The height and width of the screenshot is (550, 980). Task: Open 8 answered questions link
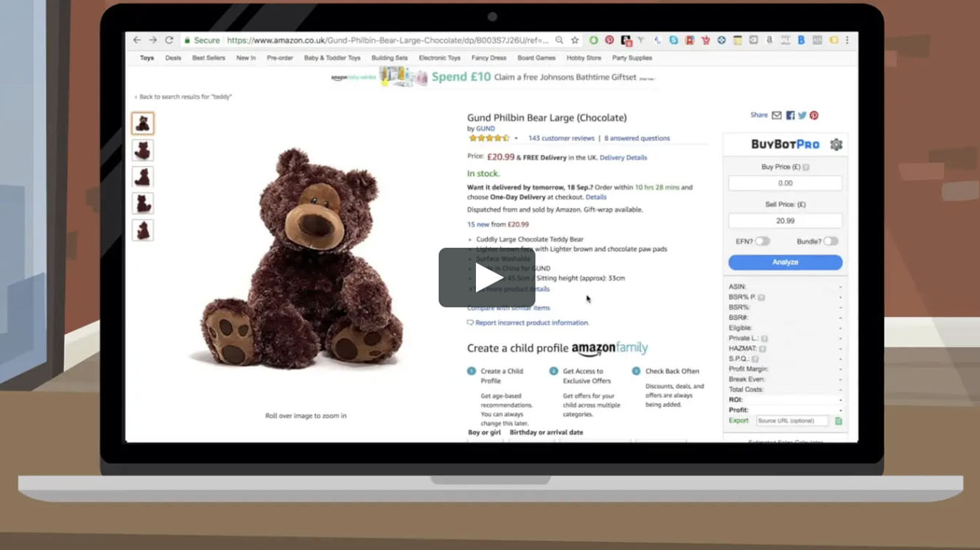coord(637,138)
